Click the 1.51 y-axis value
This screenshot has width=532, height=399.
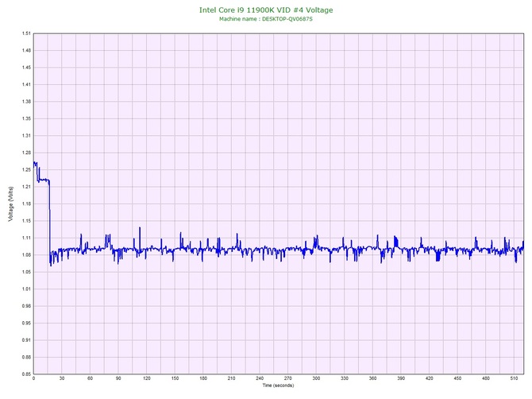point(26,33)
